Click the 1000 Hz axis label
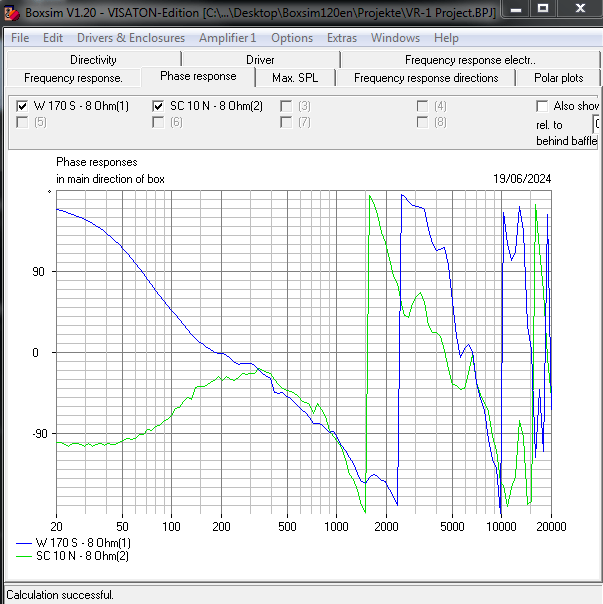The height and width of the screenshot is (604, 603). pos(336,527)
